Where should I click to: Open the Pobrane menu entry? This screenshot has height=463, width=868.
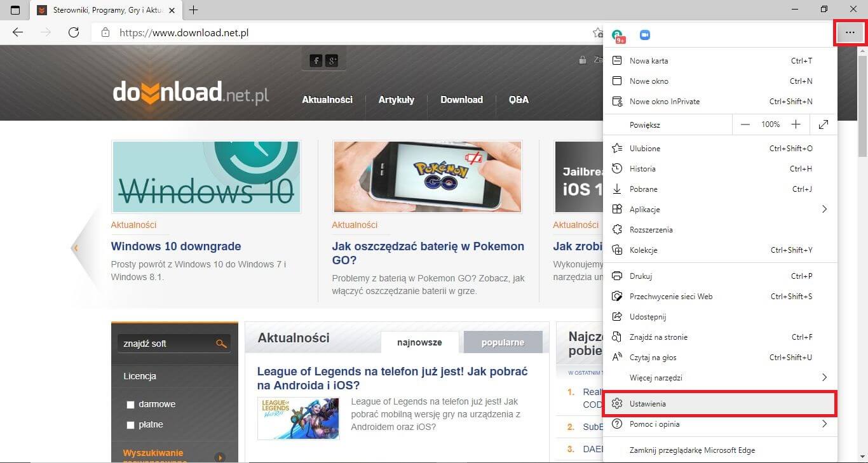[x=720, y=189]
